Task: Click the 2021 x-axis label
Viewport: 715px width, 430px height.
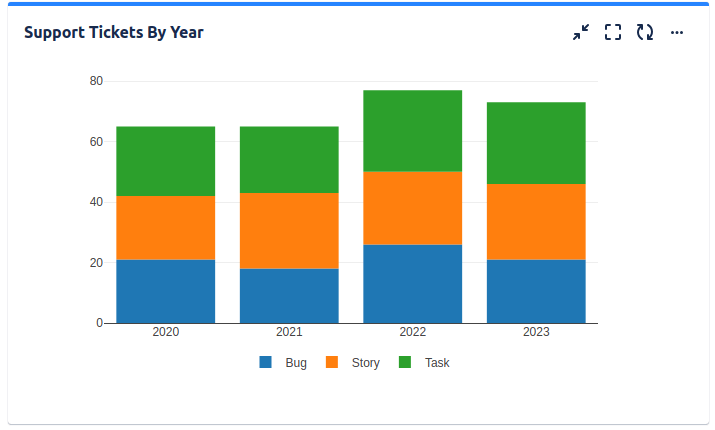Action: (289, 332)
